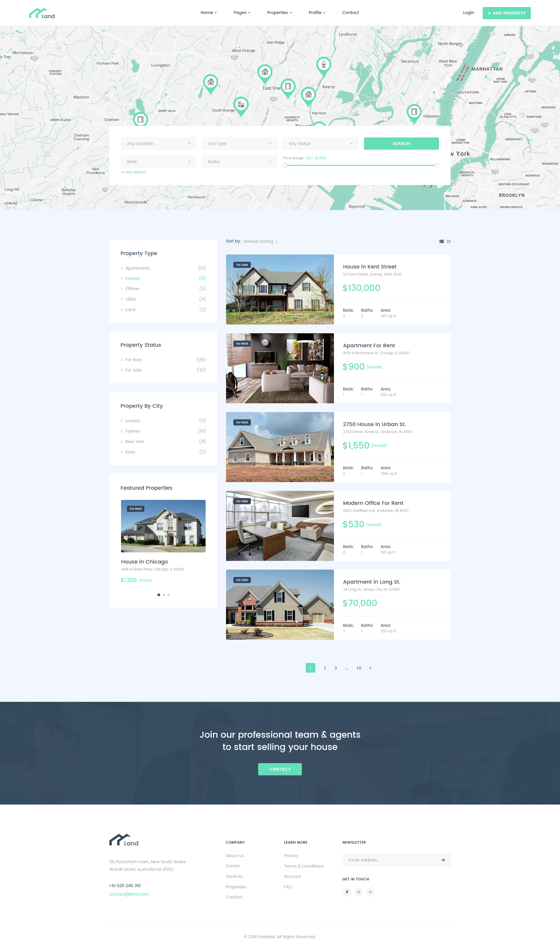Image resolution: width=560 pixels, height=949 pixels.
Task: Open the Properties menu in navbar
Action: tap(279, 13)
